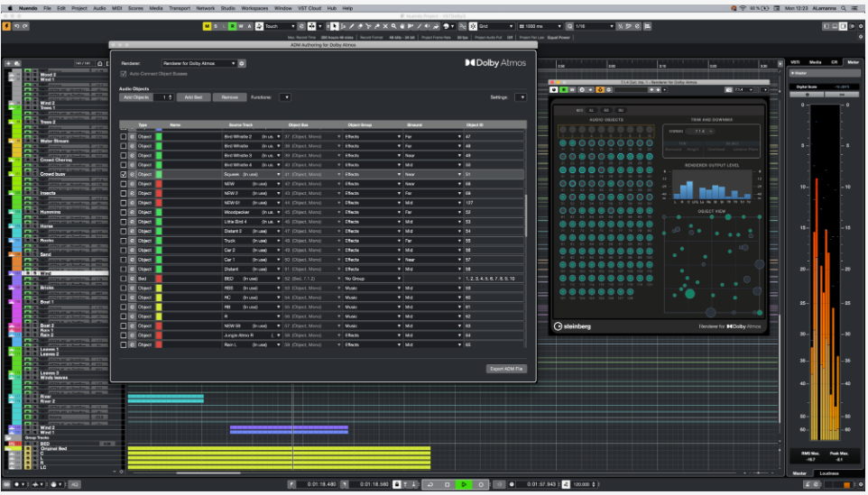Image resolution: width=868 pixels, height=495 pixels.
Task: Select the Draw pencil tool
Action: [x=352, y=26]
